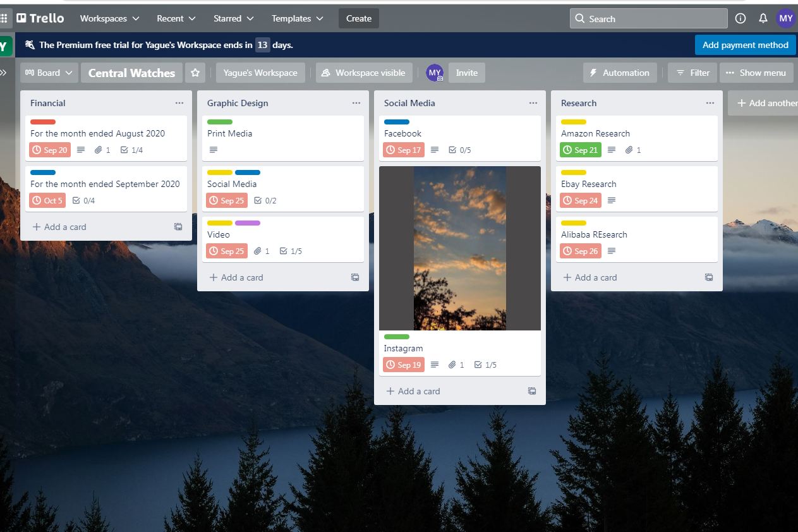Open Workspace visible visibility dropdown
This screenshot has height=532, width=798.
pyautogui.click(x=364, y=73)
